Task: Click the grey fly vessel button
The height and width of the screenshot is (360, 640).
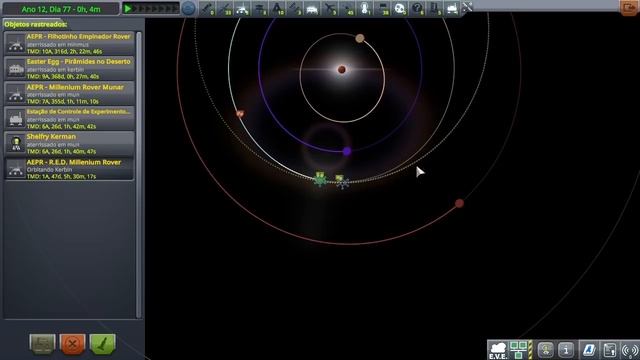Action: (x=42, y=344)
